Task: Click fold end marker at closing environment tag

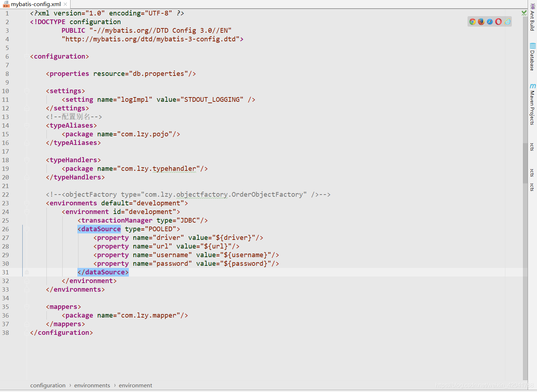Action: coord(27,281)
